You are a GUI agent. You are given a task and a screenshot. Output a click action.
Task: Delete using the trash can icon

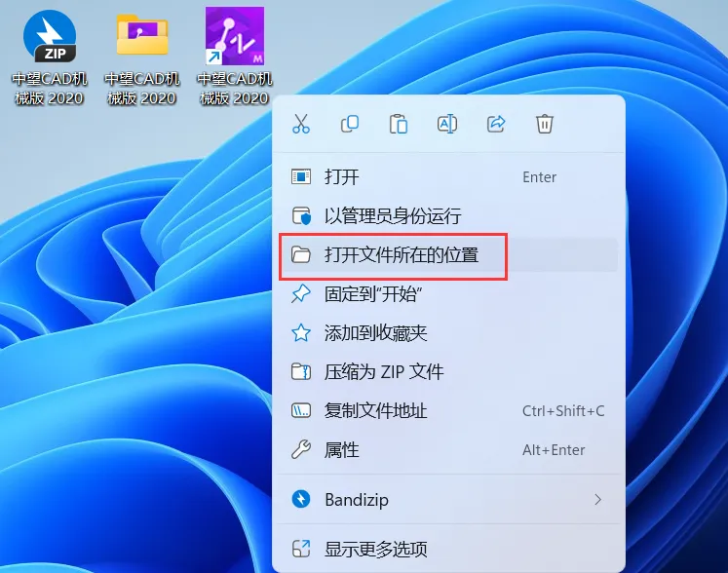[x=545, y=124]
